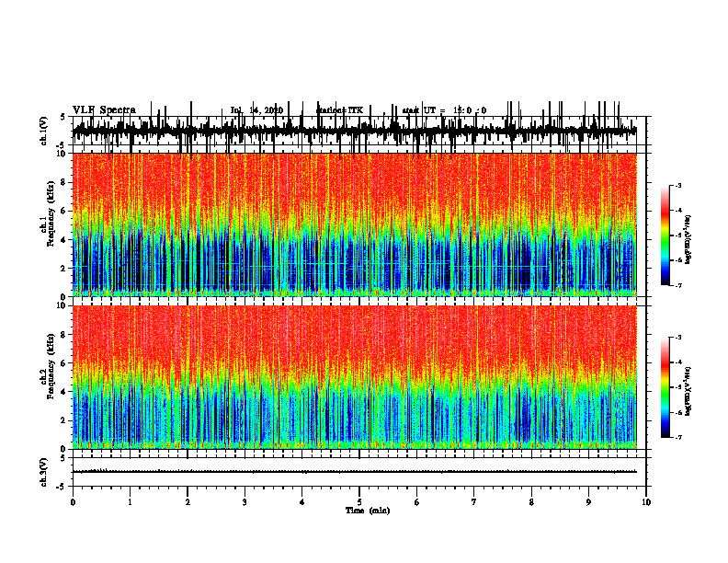The width and height of the screenshot is (728, 563).
Task: Click the "ch.3(V)" waveform axis label
Action: 44,472
